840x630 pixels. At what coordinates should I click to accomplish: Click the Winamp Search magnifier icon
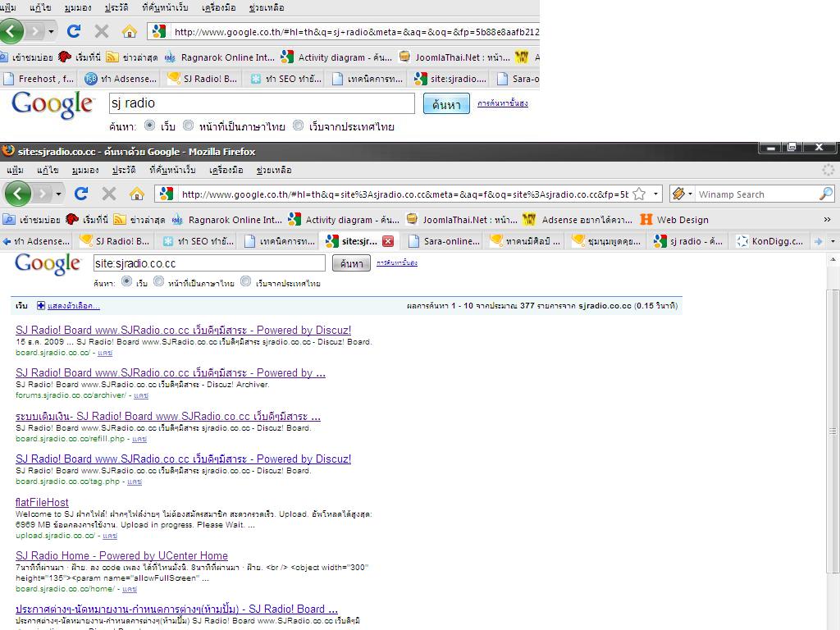click(826, 194)
